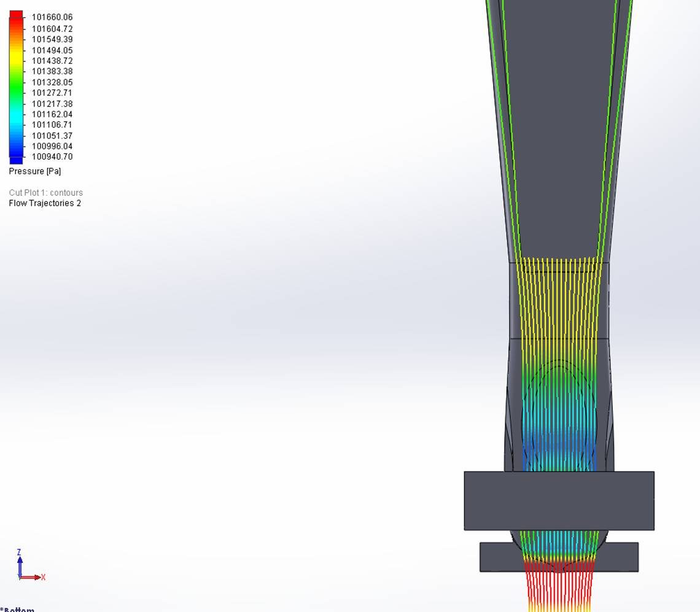Image resolution: width=700 pixels, height=612 pixels.
Task: Click the *Bottom view orientation label
Action: 18,609
